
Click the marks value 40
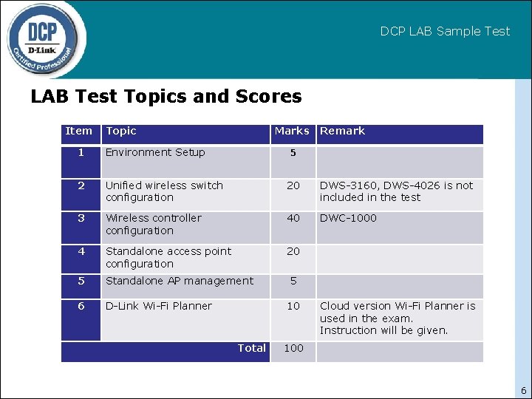pos(293,218)
